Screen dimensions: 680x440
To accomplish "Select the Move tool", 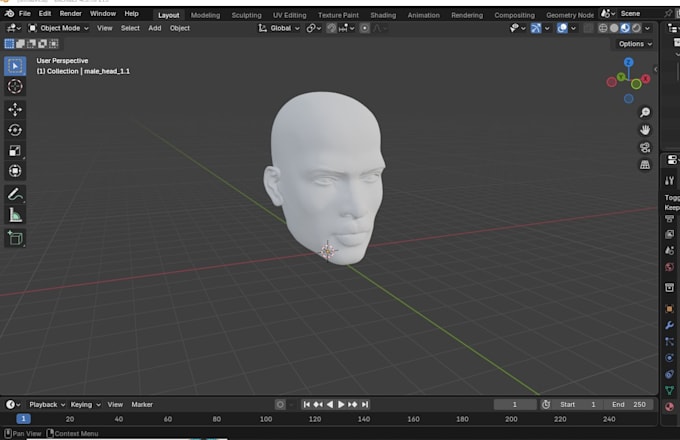I will tap(15, 110).
